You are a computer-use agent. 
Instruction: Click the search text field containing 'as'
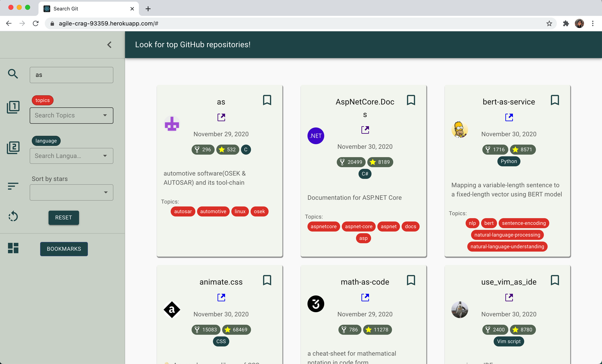[x=71, y=75]
